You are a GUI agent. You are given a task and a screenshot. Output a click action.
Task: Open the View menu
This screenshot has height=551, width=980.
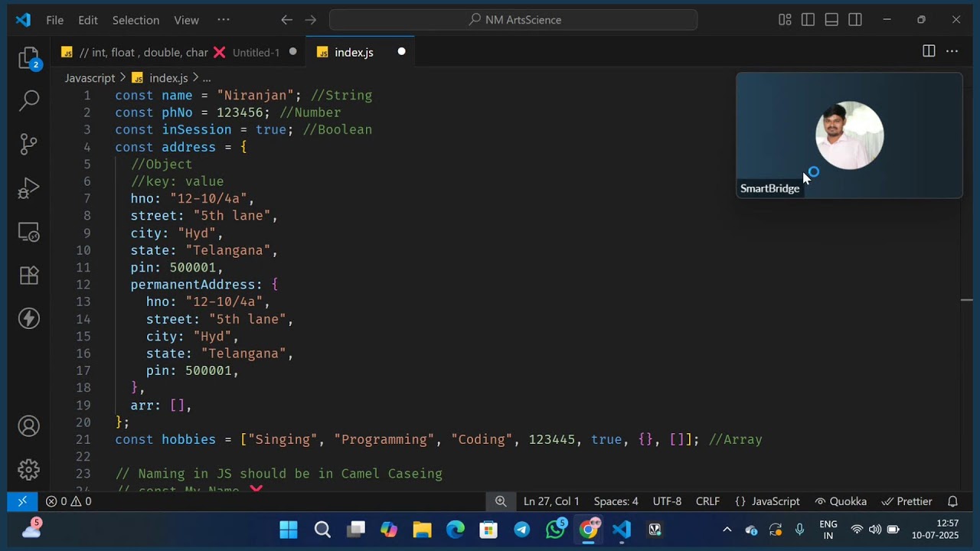click(x=186, y=20)
